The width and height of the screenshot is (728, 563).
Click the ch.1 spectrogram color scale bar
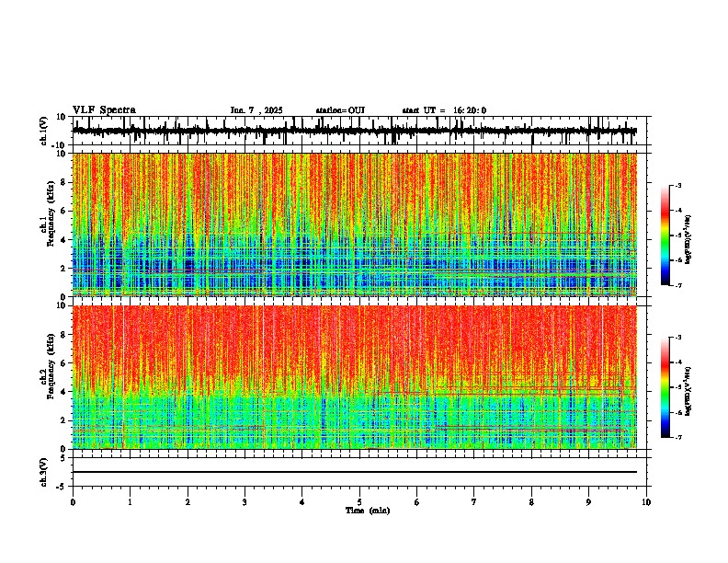(x=665, y=236)
